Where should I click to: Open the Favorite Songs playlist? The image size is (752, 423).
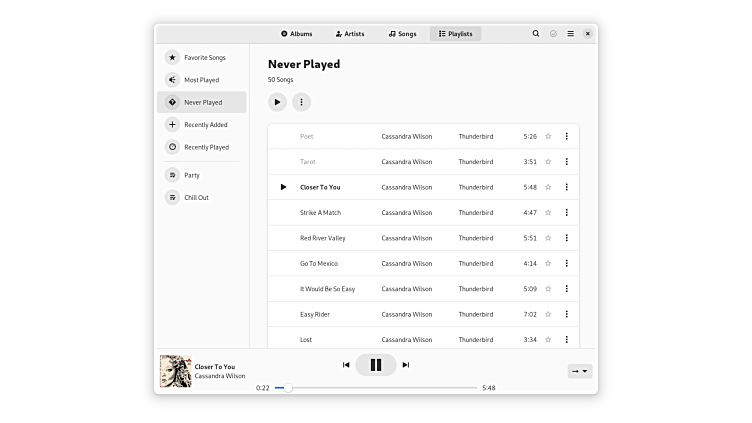coord(204,58)
